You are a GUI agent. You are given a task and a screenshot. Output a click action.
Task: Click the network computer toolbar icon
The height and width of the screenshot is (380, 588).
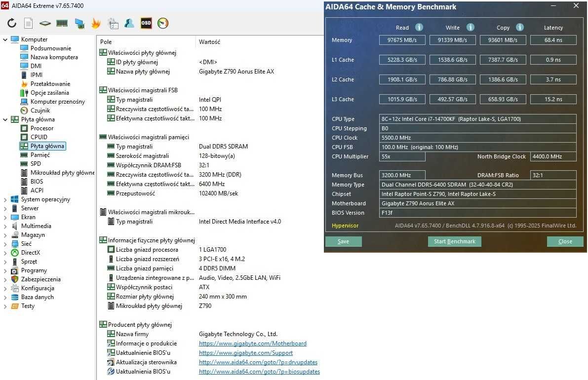79,24
